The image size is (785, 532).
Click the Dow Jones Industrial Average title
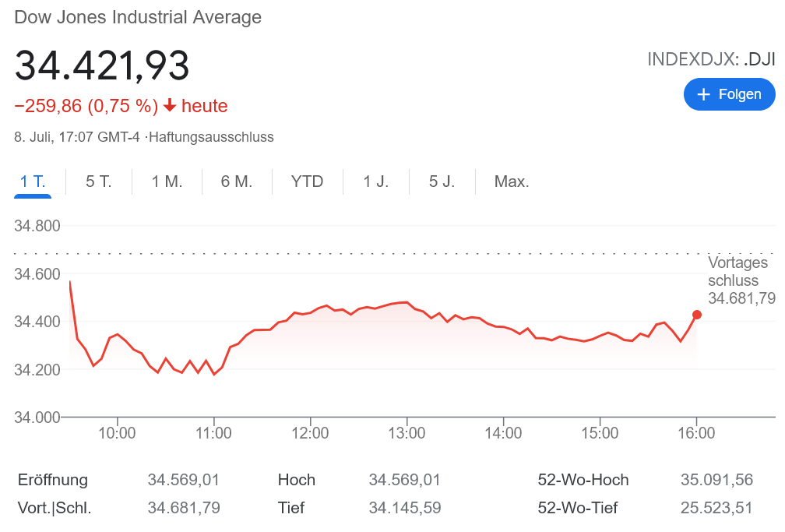pos(138,17)
